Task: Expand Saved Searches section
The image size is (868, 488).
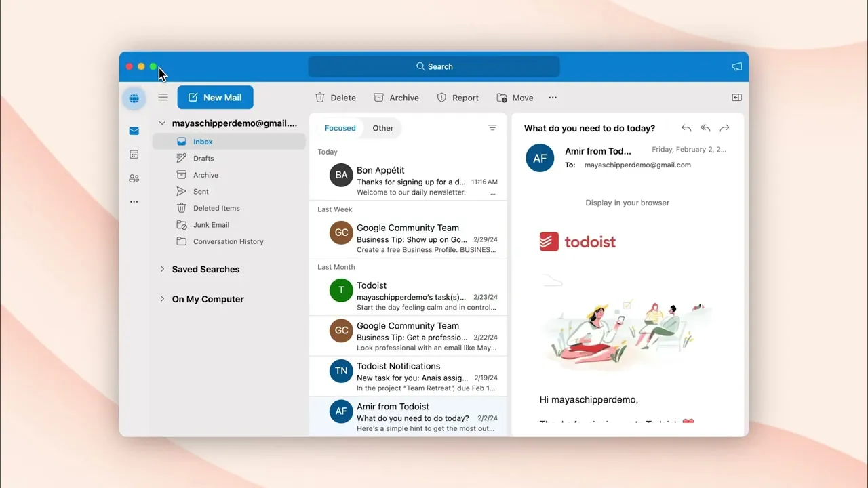Action: (162, 269)
